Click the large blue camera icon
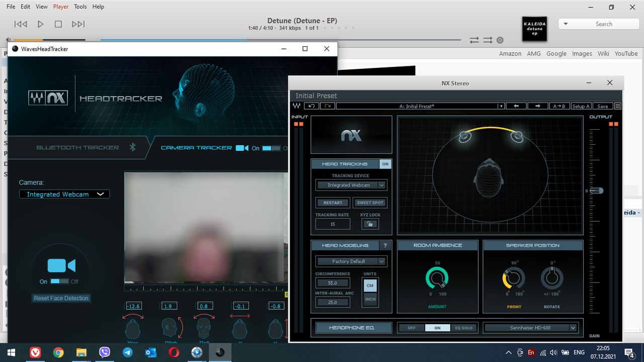644x362 pixels. coord(61,265)
